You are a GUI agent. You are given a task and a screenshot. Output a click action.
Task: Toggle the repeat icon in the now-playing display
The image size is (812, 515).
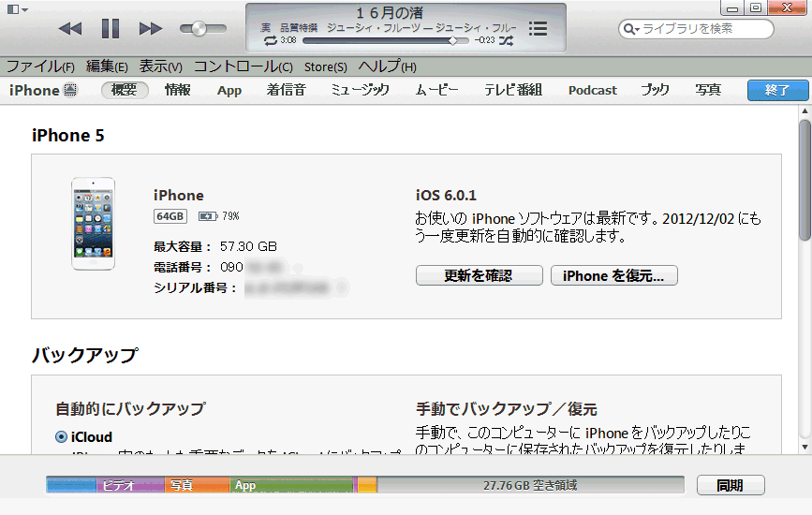(271, 41)
